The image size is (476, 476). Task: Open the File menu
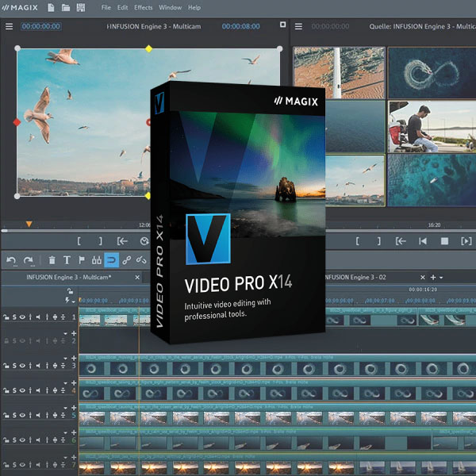coord(106,8)
